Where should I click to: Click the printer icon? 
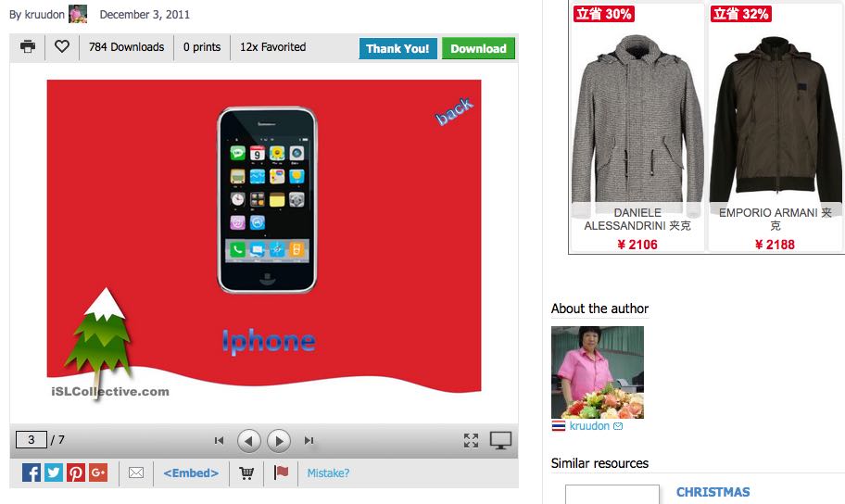[28, 47]
